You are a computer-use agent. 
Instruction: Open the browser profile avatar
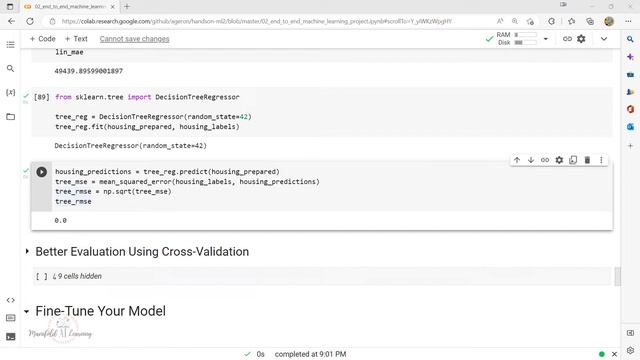coord(609,21)
